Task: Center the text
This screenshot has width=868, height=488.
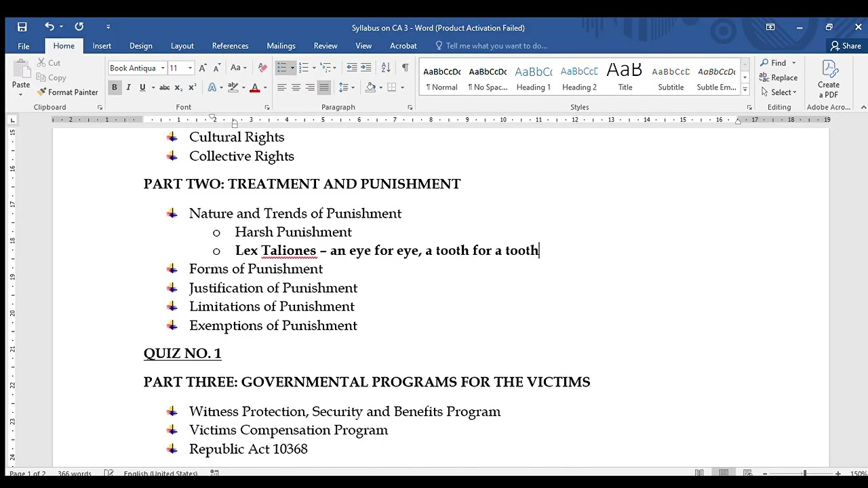Action: click(296, 87)
